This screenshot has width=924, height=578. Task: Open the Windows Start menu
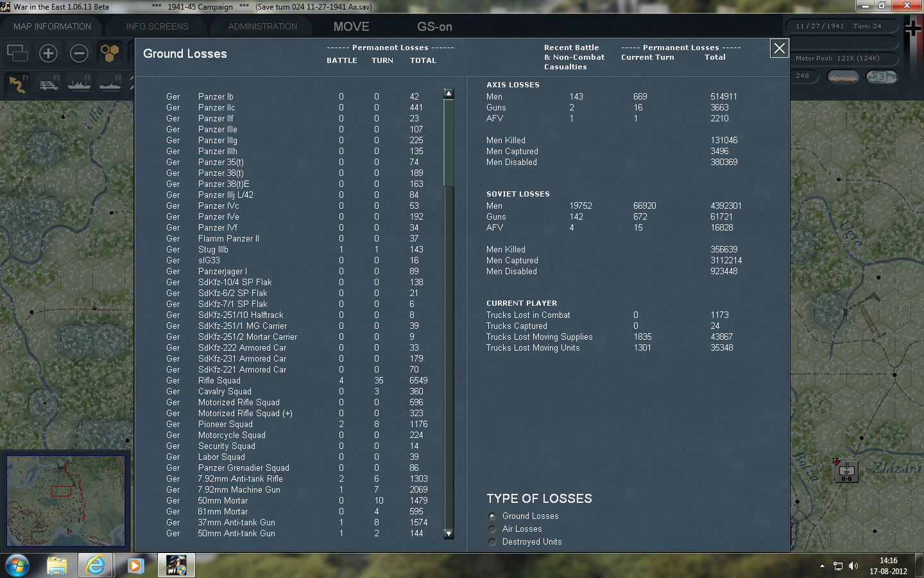point(17,565)
